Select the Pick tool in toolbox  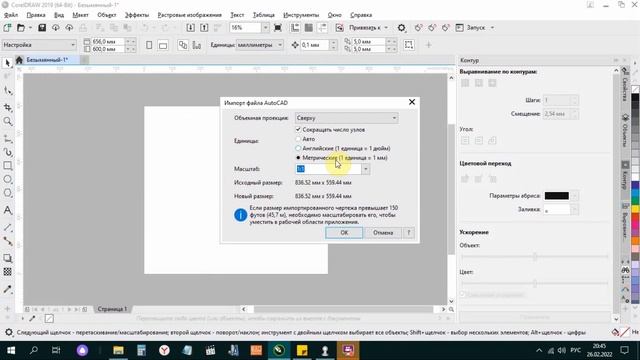tap(7, 63)
